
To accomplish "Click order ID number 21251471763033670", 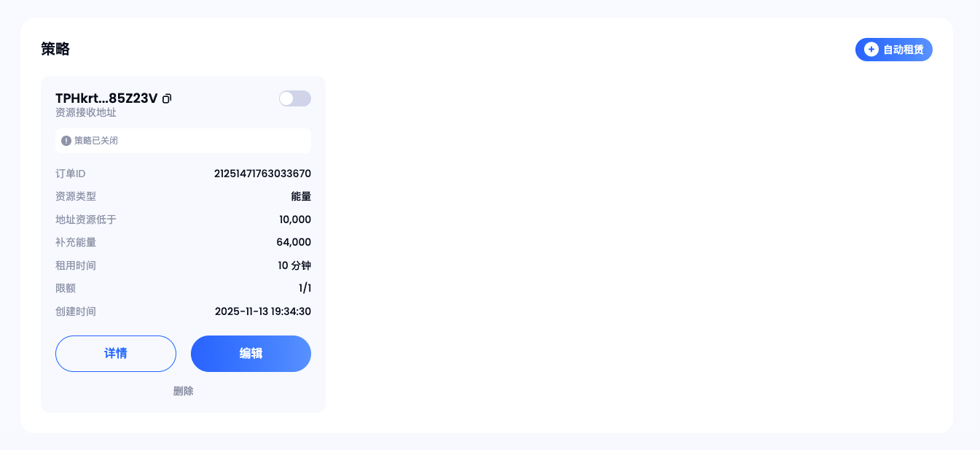I will click(x=262, y=174).
